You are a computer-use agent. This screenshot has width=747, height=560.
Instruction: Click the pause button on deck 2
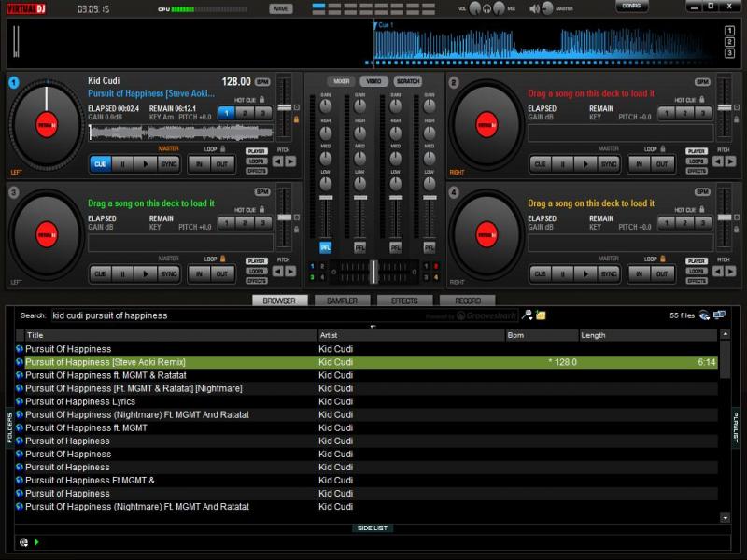(563, 164)
